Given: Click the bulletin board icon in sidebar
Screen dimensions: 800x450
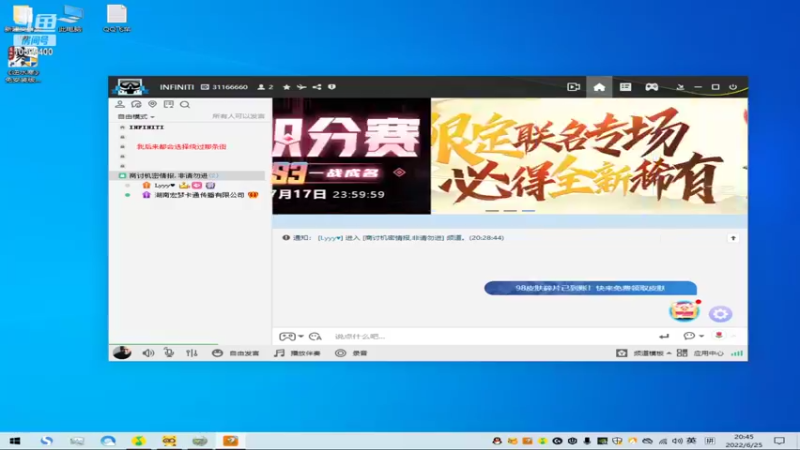Looking at the screenshot, I should coord(168,104).
